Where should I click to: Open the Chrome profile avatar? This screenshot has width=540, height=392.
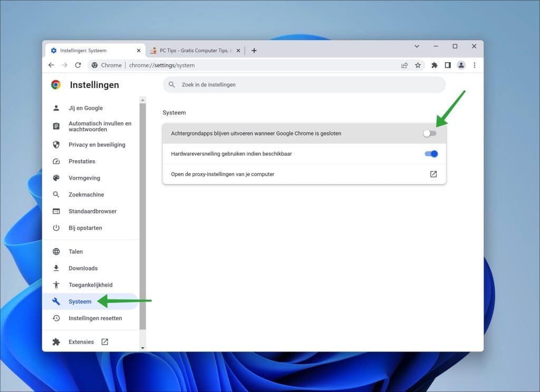(x=461, y=65)
